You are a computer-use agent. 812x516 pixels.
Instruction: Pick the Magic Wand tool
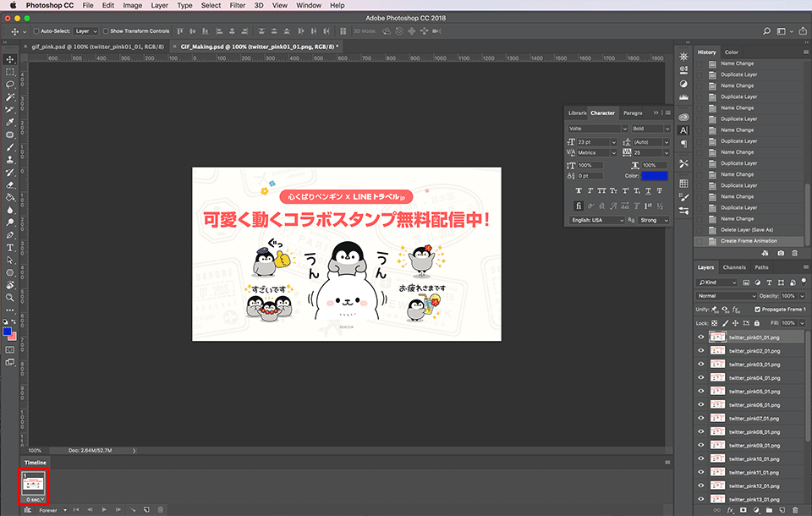click(x=10, y=97)
